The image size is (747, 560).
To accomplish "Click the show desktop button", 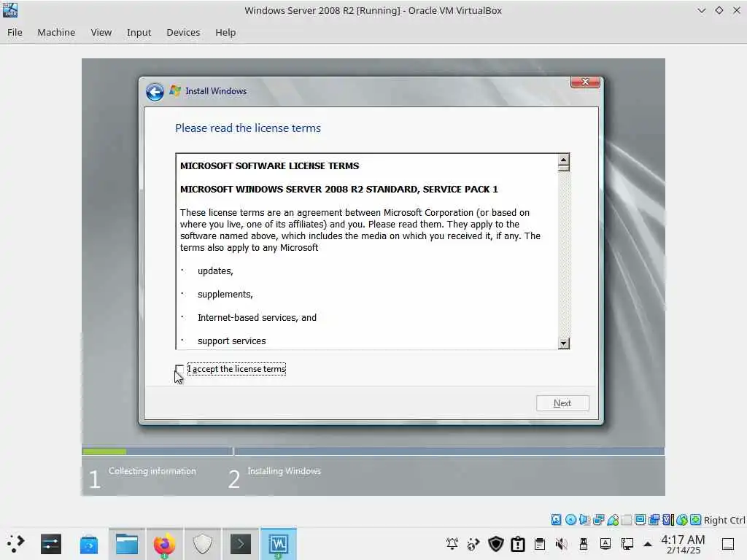I will pos(728,544).
